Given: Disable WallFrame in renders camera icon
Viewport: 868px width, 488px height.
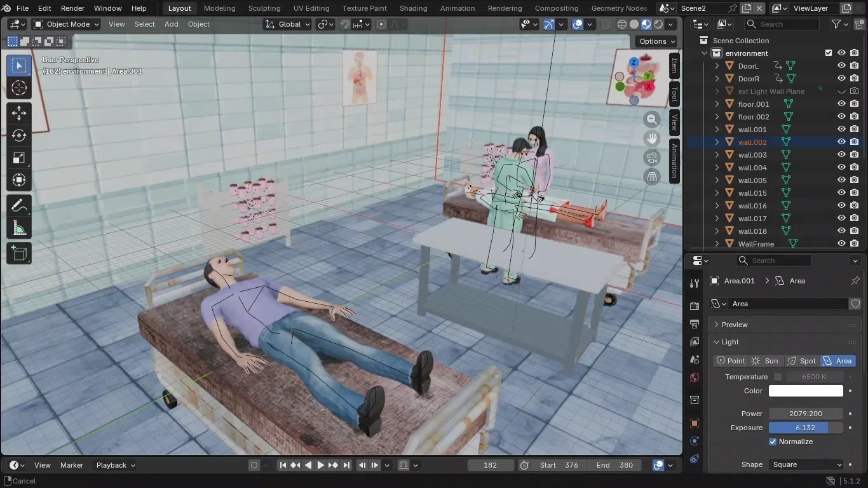Looking at the screenshot, I should [855, 244].
